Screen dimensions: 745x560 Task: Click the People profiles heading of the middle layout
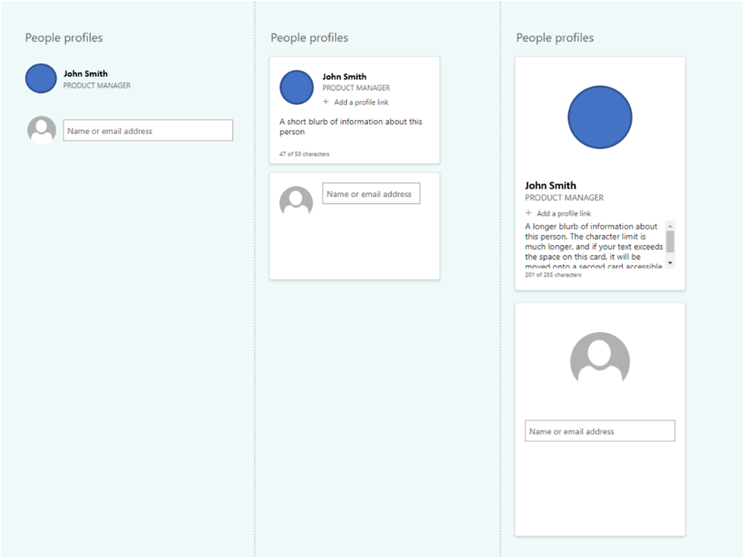point(310,37)
